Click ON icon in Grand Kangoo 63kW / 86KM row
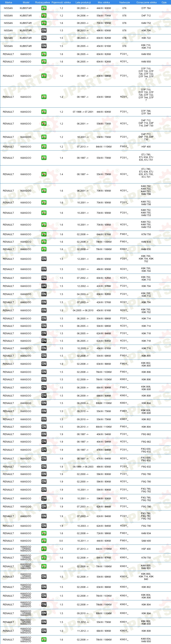 pos(44,587)
